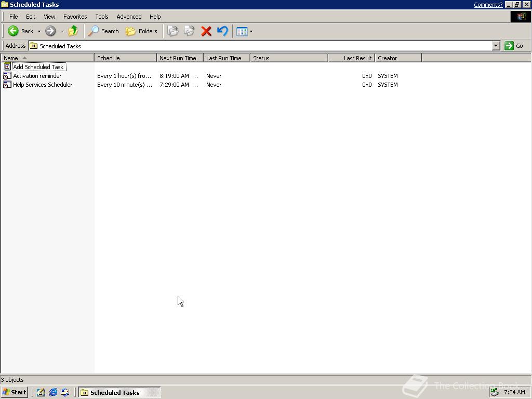The width and height of the screenshot is (532, 399).
Task: Click the Move To toolbar icon
Action: (x=172, y=31)
